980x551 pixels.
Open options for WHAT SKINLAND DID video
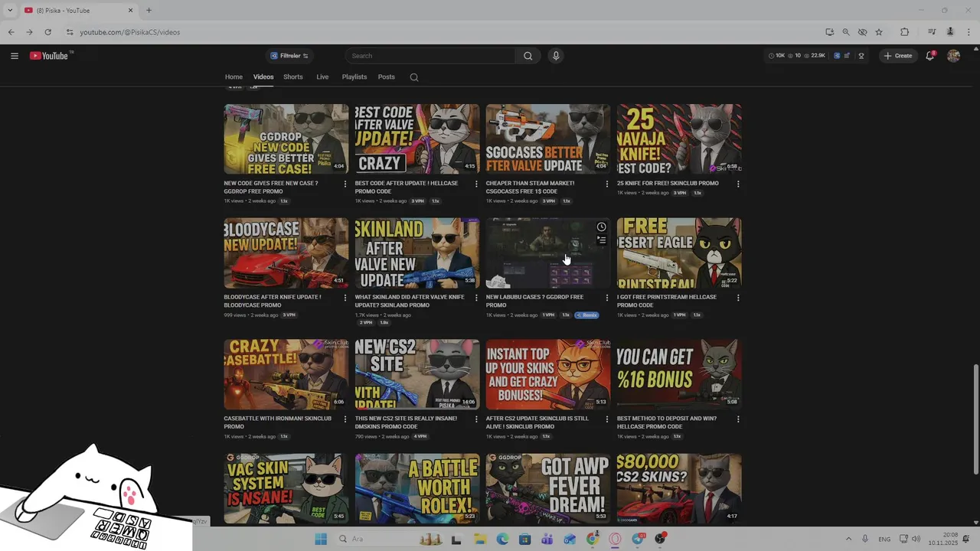(x=476, y=297)
